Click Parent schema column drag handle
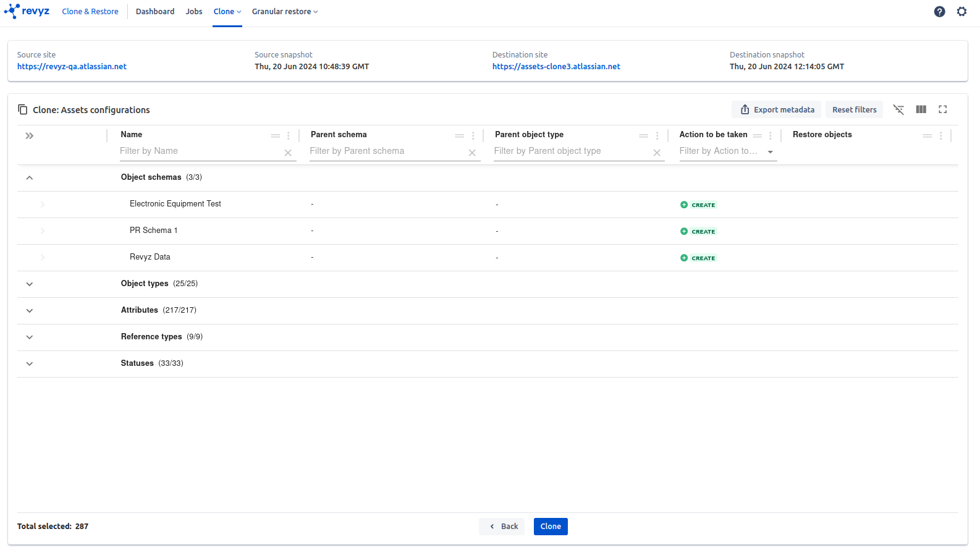Viewport: 980px width, 555px height. click(x=460, y=136)
